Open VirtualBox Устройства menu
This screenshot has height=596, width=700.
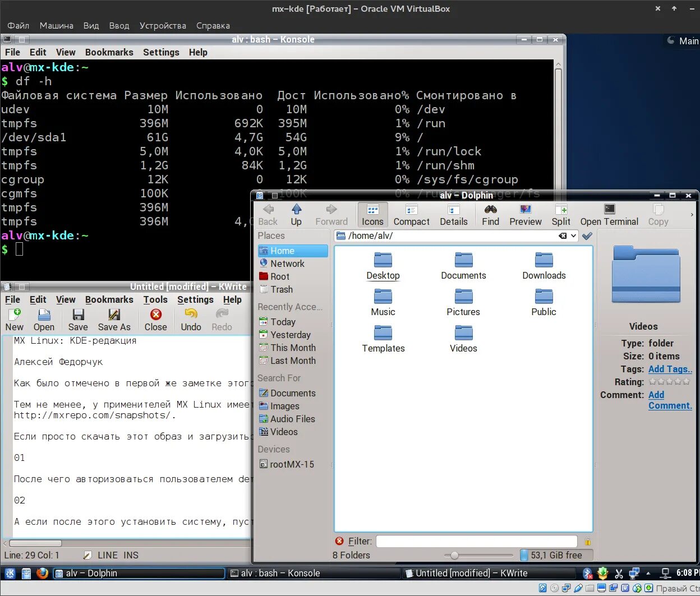(x=163, y=26)
